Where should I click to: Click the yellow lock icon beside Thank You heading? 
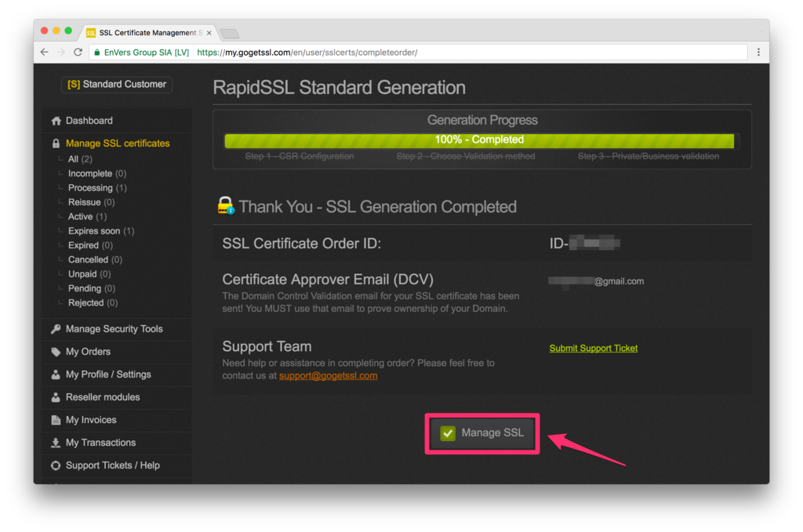pyautogui.click(x=225, y=205)
